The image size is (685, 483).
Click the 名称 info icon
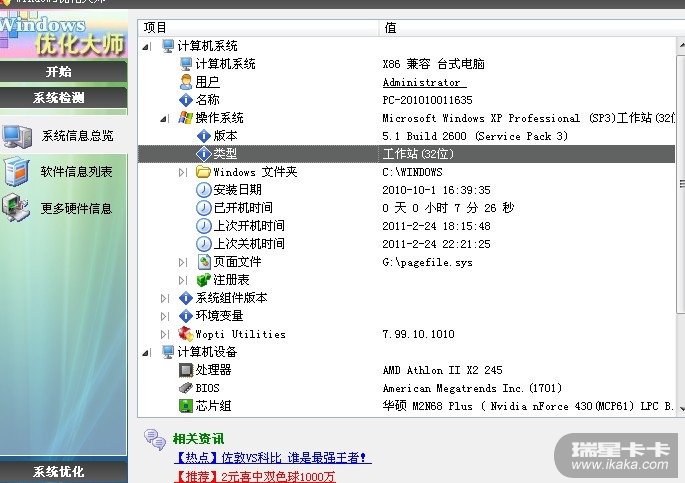tap(186, 100)
